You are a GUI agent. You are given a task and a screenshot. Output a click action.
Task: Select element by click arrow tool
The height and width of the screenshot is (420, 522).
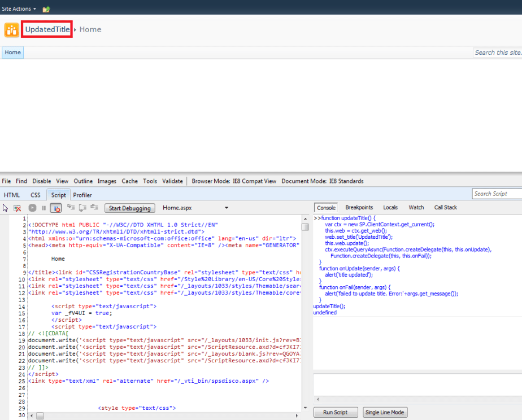6,208
